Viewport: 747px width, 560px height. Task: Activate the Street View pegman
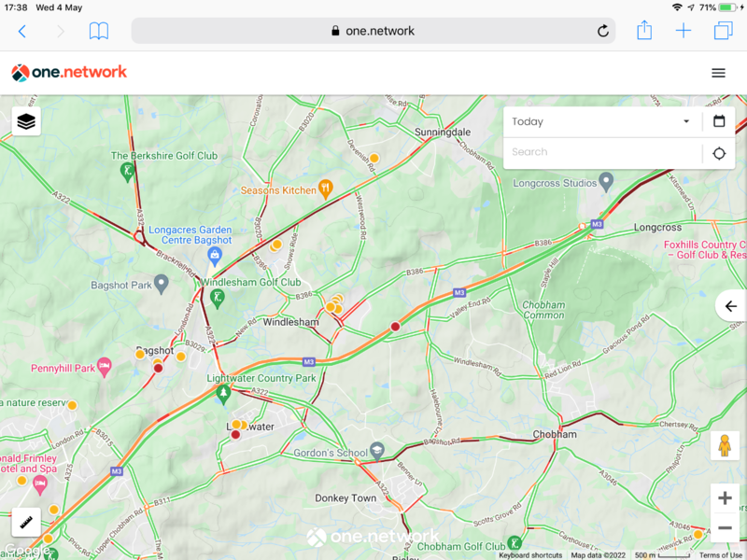point(725,446)
